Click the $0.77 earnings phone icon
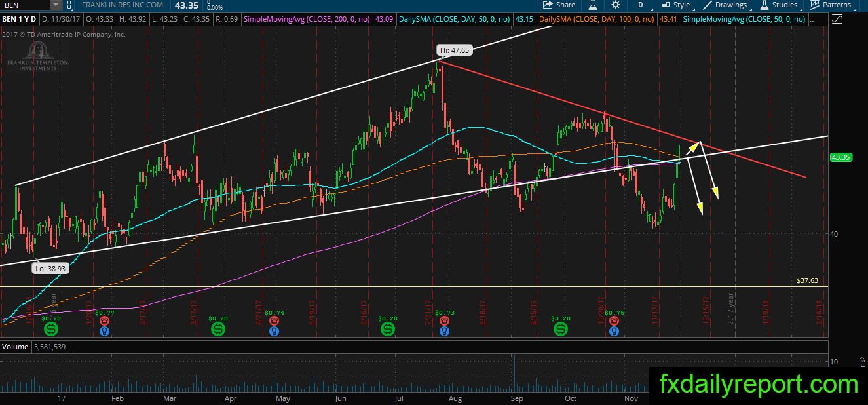The image size is (868, 405). click(x=105, y=322)
